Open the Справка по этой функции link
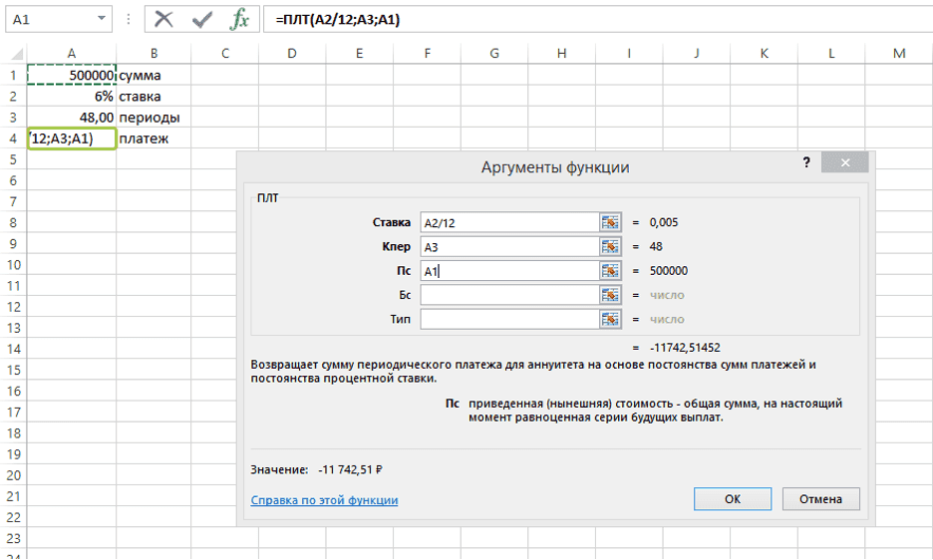Viewport: 933px width, 560px height. coord(324,500)
